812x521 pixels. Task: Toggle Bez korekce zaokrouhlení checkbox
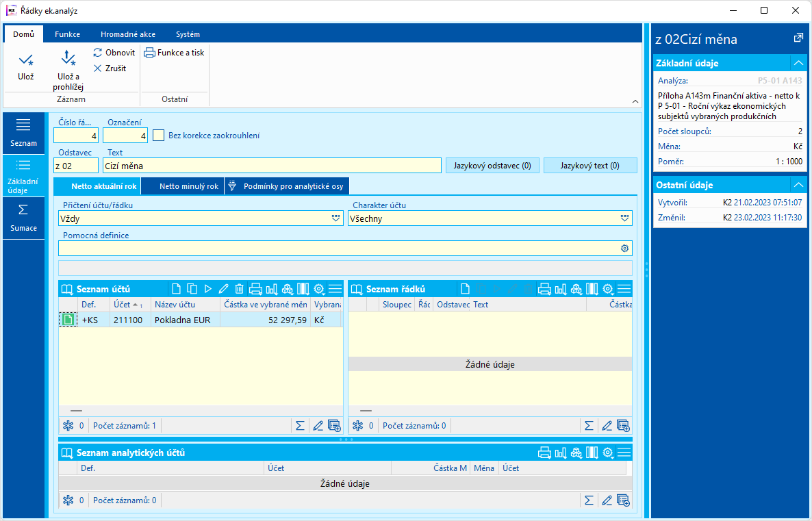(158, 135)
